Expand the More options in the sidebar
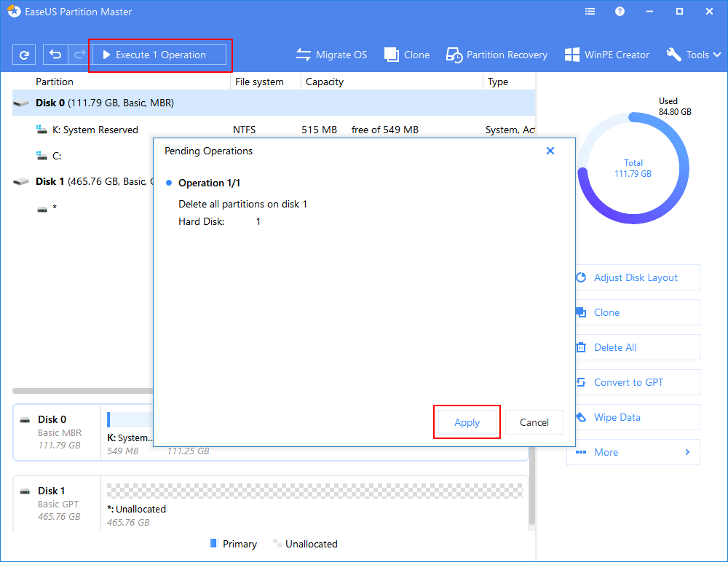728x562 pixels. click(x=633, y=452)
